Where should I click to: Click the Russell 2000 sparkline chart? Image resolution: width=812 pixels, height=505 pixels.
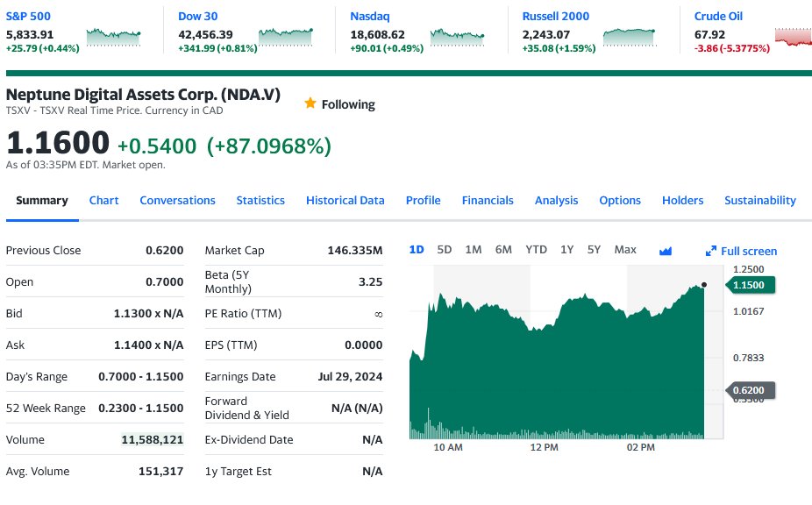pos(630,38)
